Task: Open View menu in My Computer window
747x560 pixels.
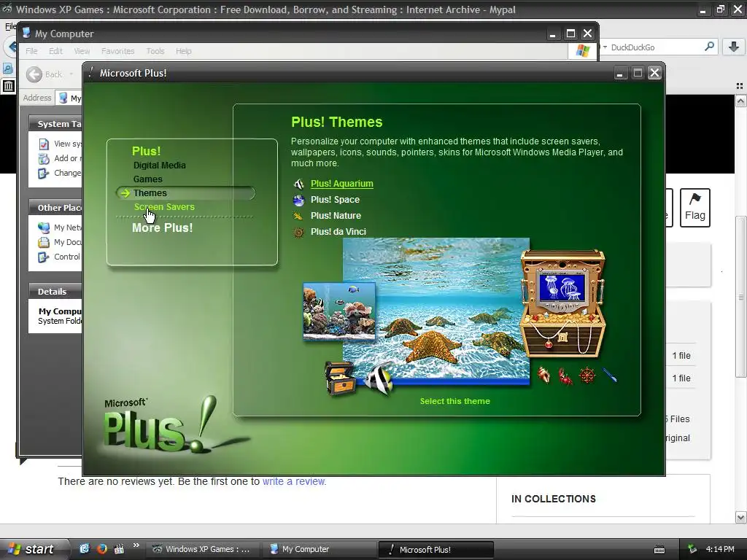Action: tap(82, 51)
